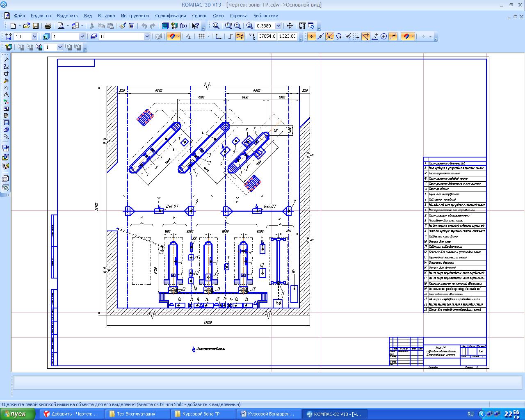Open the grid settings arrow
525x420 pixels.
point(208,37)
